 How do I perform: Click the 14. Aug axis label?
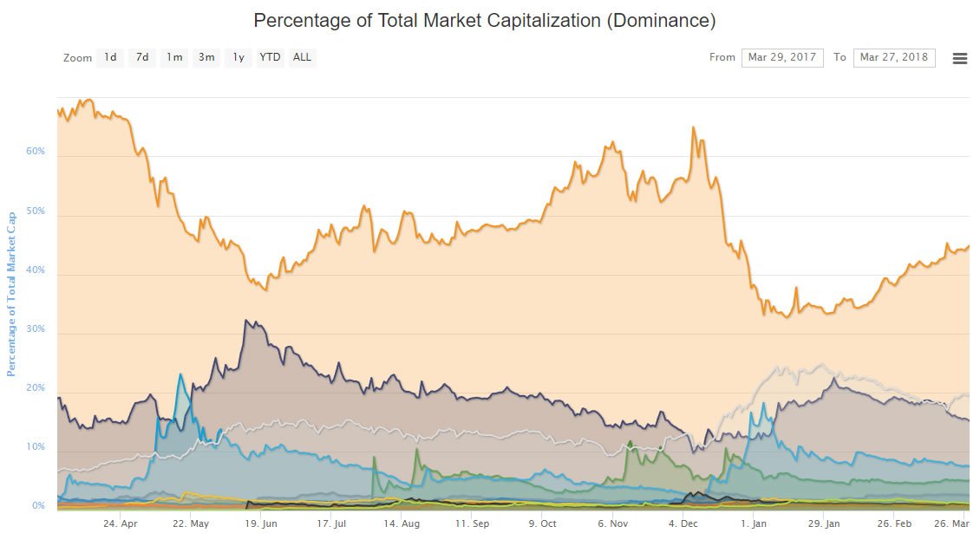tap(402, 523)
